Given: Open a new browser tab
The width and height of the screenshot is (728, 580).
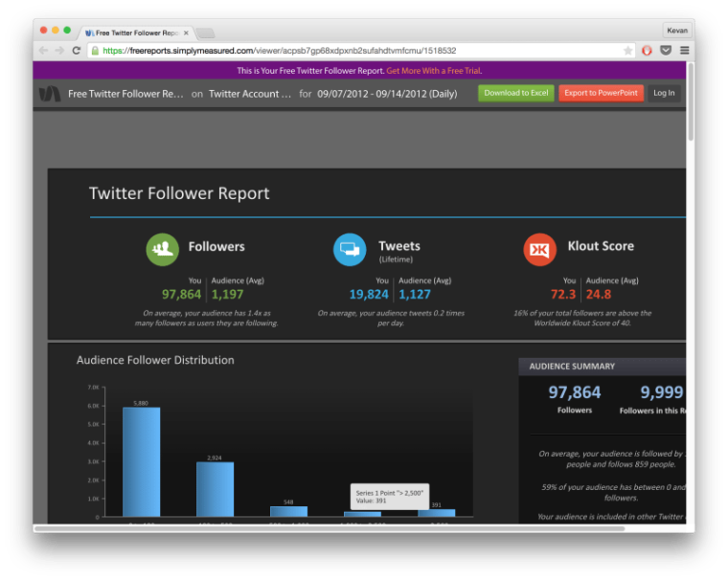Looking at the screenshot, I should click(x=206, y=33).
